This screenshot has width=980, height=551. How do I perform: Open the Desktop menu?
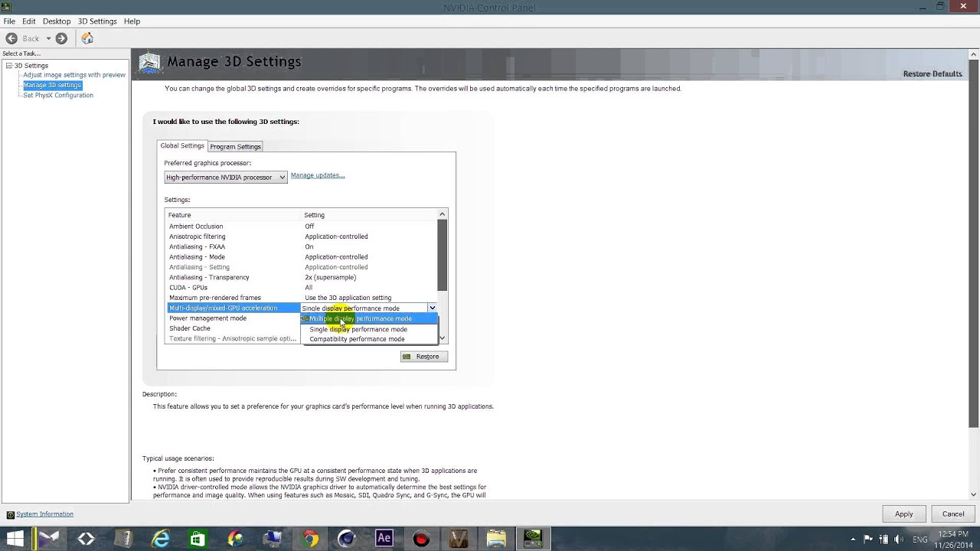pos(57,21)
